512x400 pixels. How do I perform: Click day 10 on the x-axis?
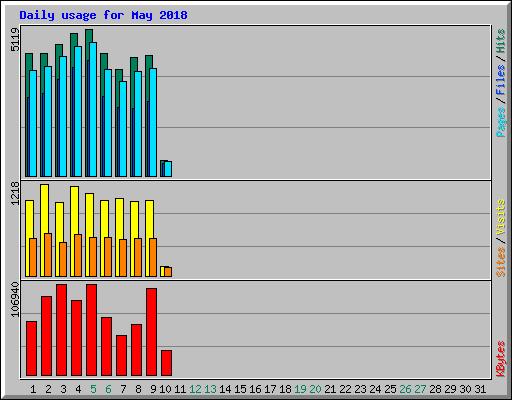click(x=165, y=389)
